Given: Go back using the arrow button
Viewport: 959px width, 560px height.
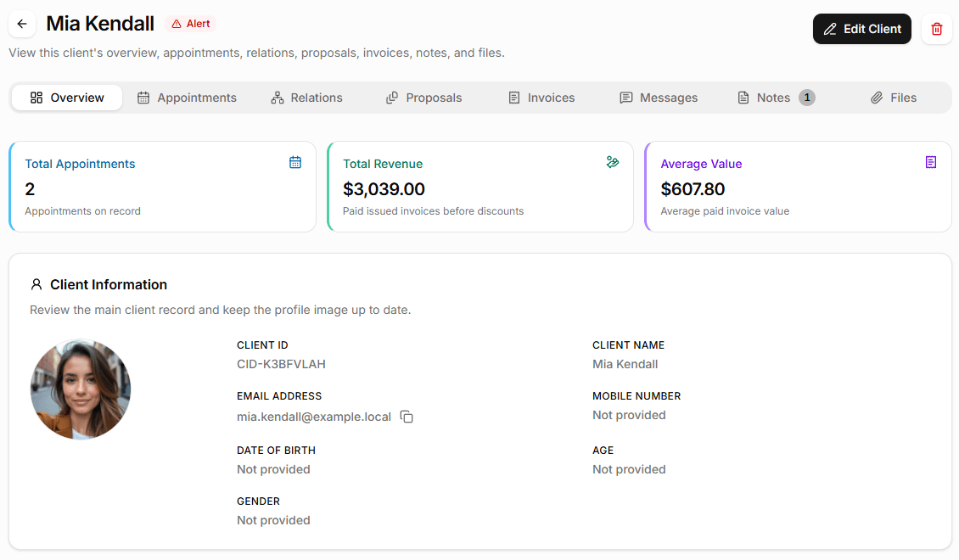Looking at the screenshot, I should [x=22, y=24].
